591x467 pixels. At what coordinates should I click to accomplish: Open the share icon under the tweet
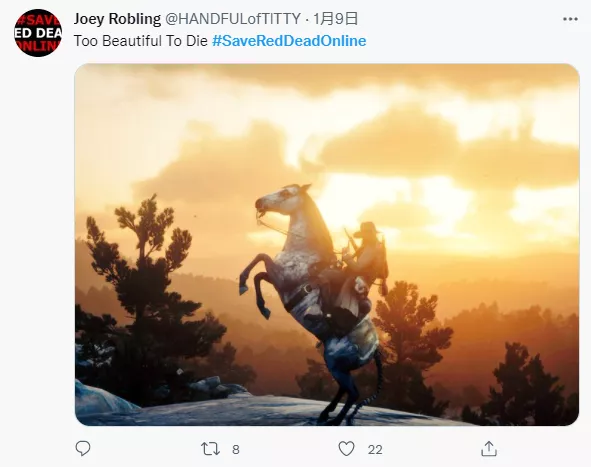[x=489, y=449]
